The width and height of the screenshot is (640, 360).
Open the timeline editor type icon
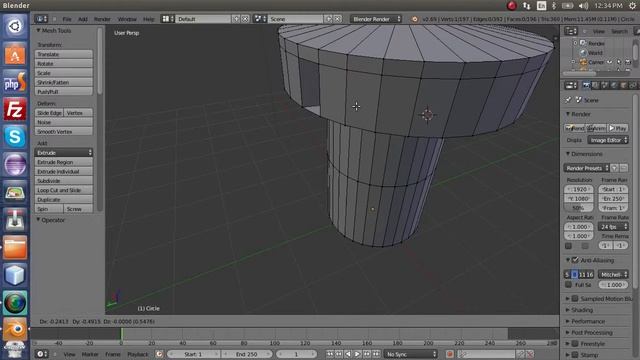41,354
